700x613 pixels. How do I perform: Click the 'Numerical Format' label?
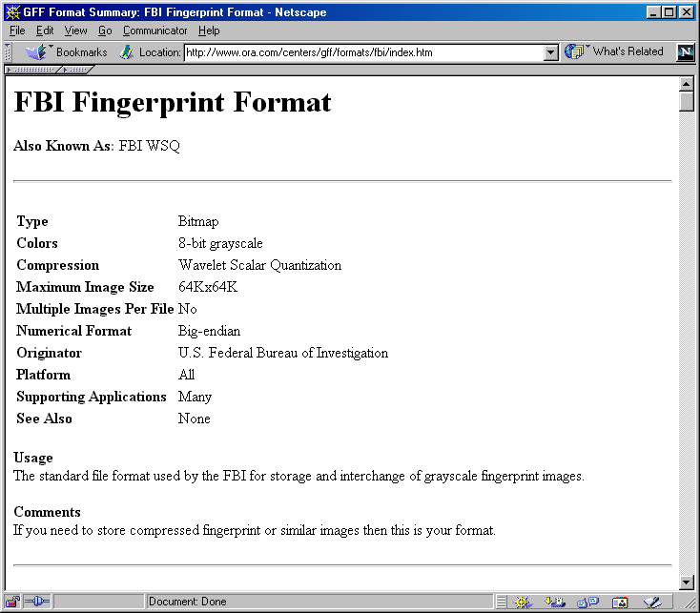click(73, 331)
